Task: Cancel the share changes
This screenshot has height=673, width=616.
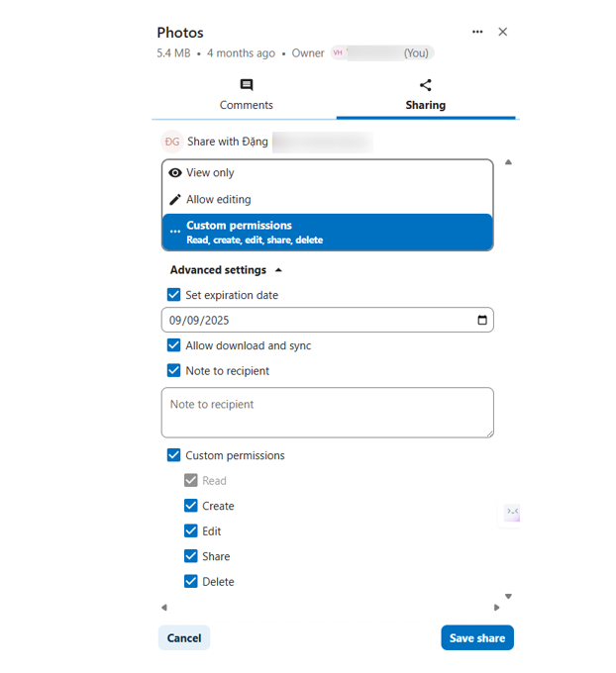Action: (x=184, y=638)
